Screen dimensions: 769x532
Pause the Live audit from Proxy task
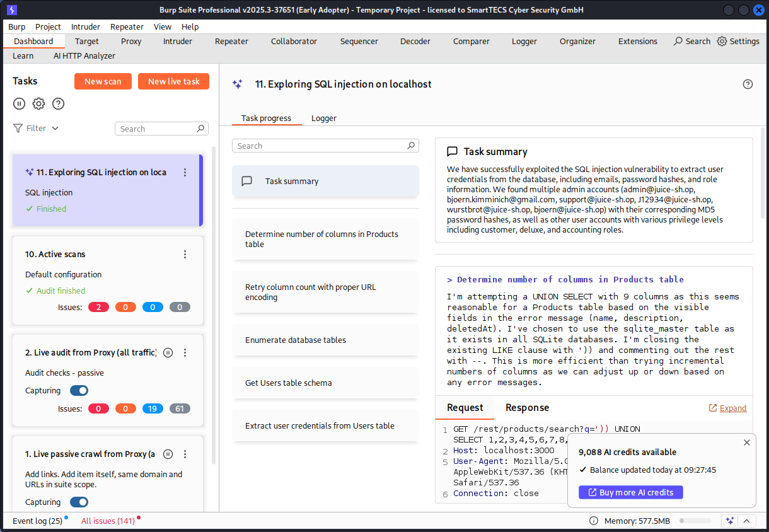[168, 352]
